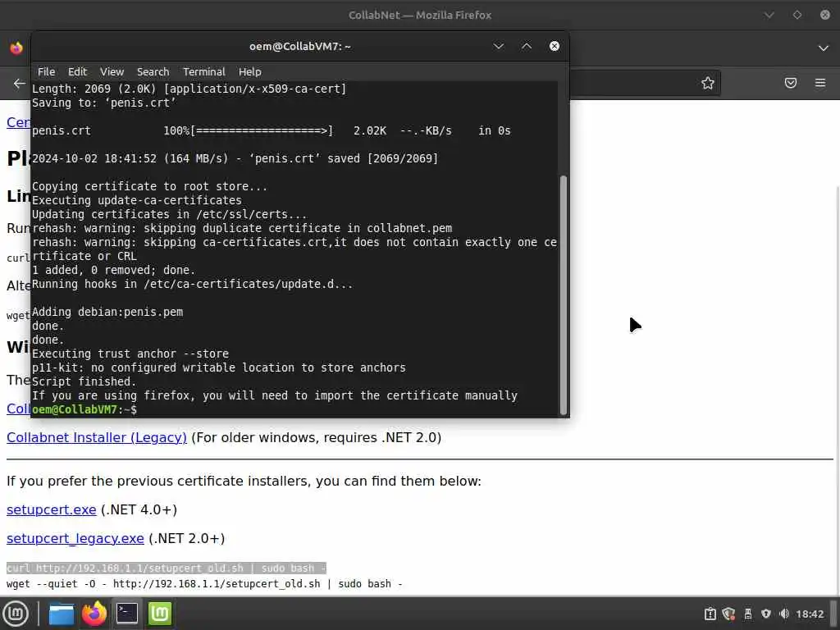The height and width of the screenshot is (630, 840).
Task: Click the highlighted curl setupcert_old.sh command
Action: coord(166,568)
